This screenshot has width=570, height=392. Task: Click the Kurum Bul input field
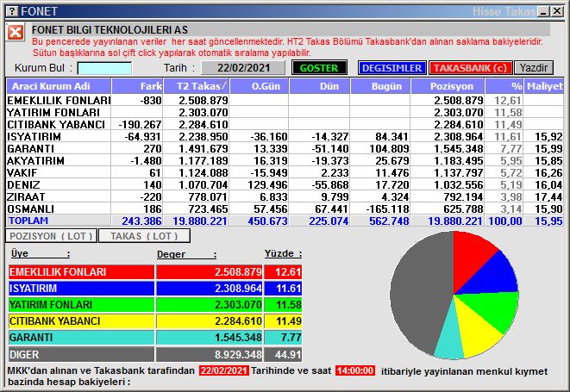click(104, 68)
